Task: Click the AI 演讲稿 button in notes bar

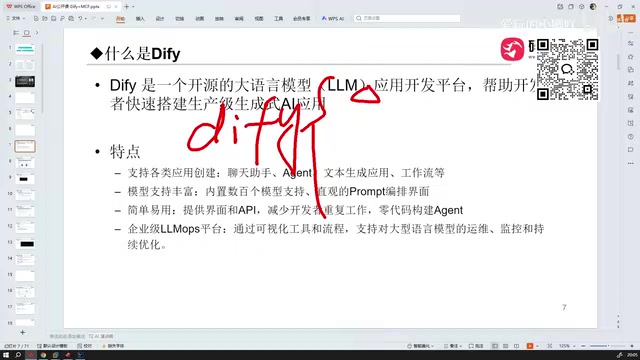Action: tap(101, 336)
